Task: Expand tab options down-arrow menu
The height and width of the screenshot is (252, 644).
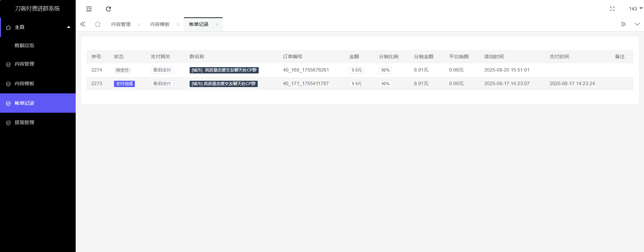Action: 637,24
